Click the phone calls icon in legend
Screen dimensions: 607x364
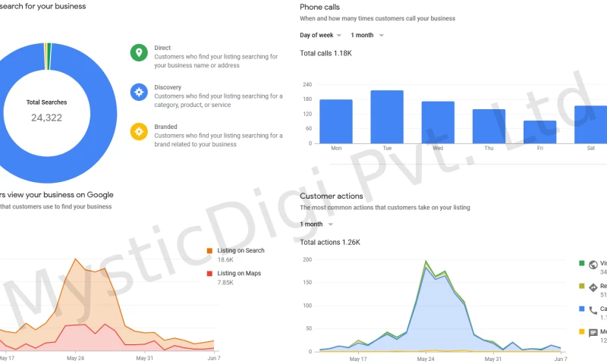pyautogui.click(x=593, y=310)
